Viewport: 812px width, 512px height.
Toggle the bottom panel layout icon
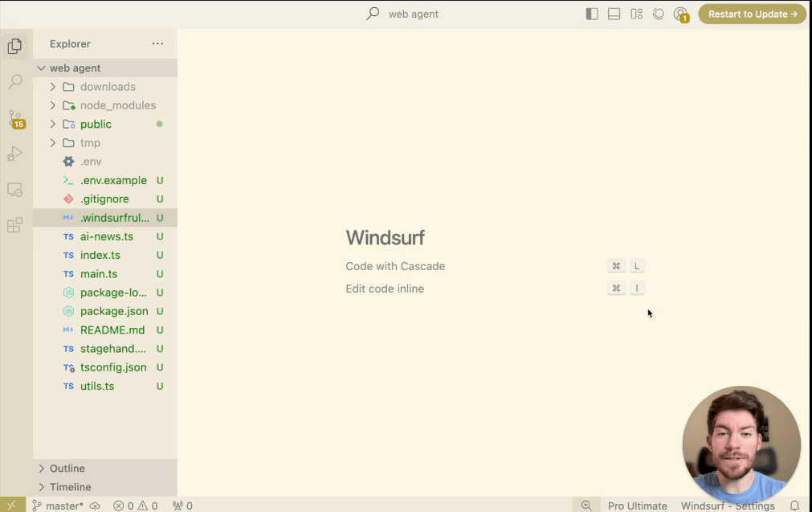pos(614,14)
